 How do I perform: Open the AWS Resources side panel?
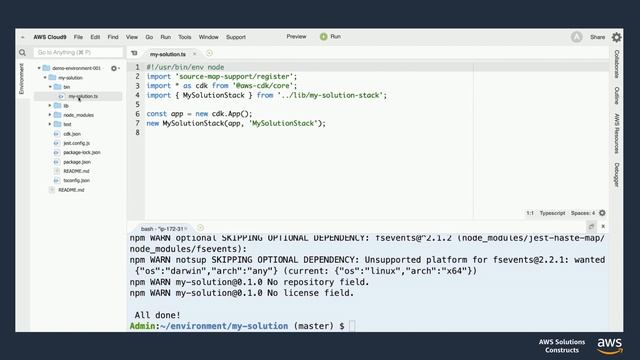(x=617, y=133)
